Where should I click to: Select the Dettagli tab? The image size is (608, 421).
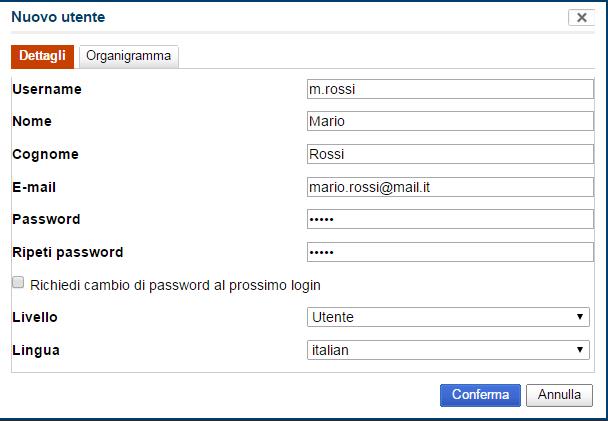42,56
